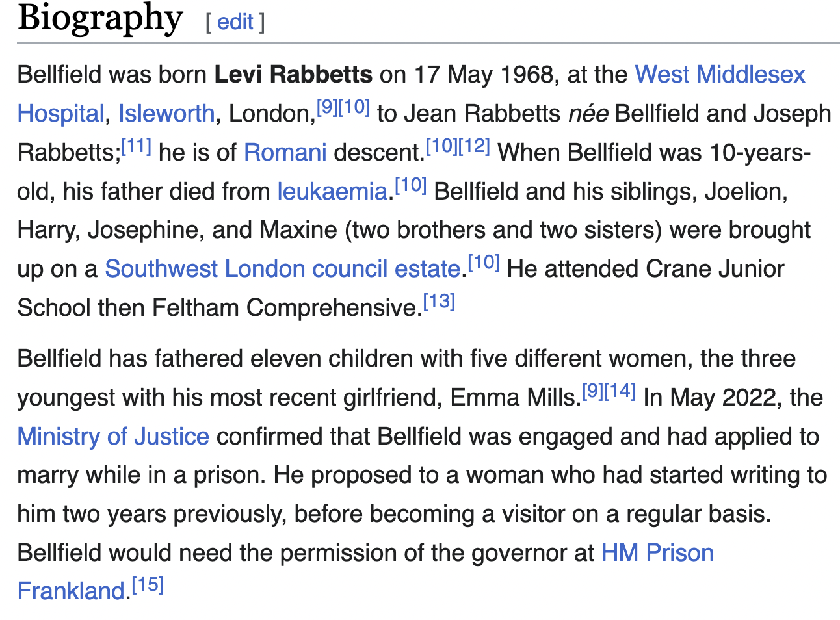The height and width of the screenshot is (620, 840).
Task: Click the Biography section heading
Action: 100,18
